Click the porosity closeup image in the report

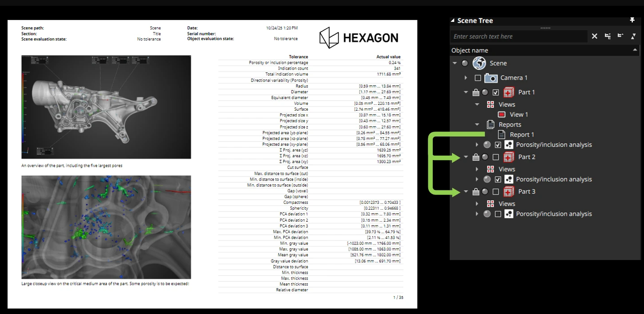(x=106, y=227)
